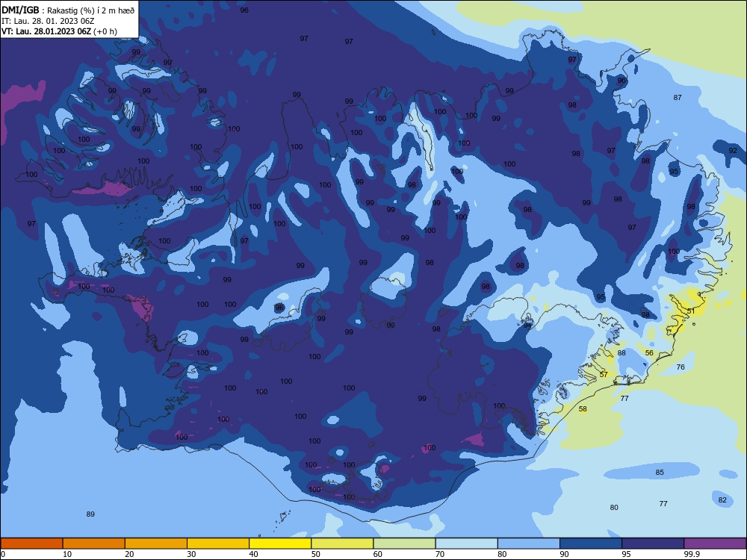Click the humidity value '56' near east fjords
Image resolution: width=747 pixels, height=560 pixels.
pos(649,353)
